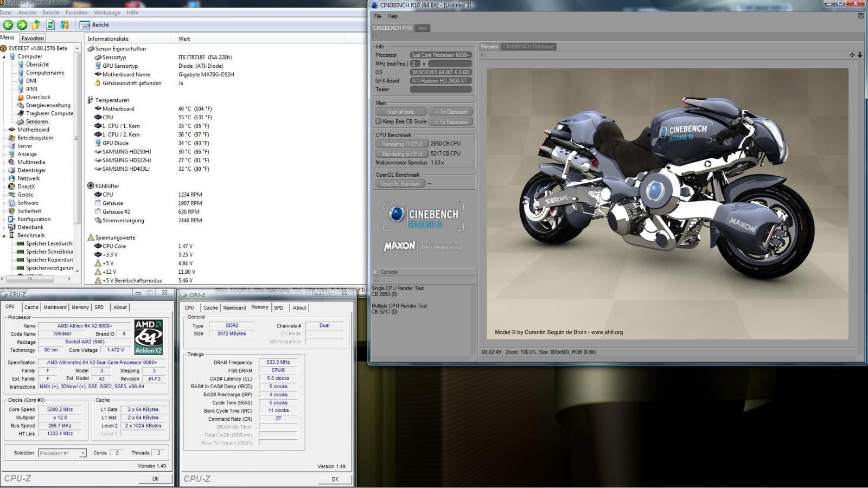868x488 pixels.
Task: Click the EVEREST v4.60.1576 Beta info icon
Action: (x=4, y=48)
